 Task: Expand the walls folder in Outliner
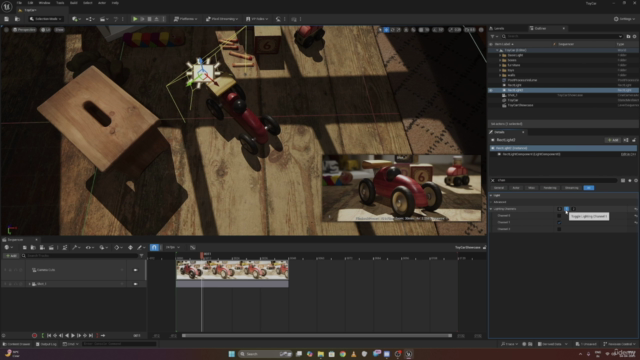pyautogui.click(x=500, y=75)
